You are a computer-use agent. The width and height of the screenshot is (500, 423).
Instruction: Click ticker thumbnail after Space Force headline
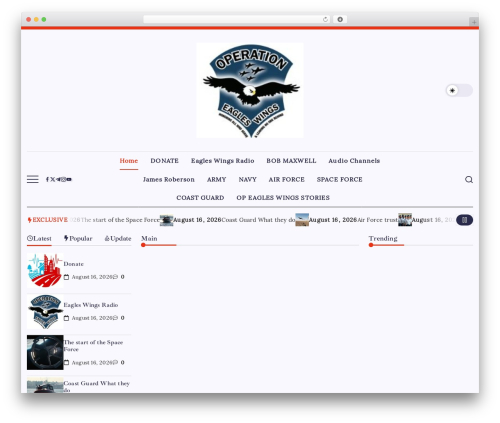(x=166, y=220)
